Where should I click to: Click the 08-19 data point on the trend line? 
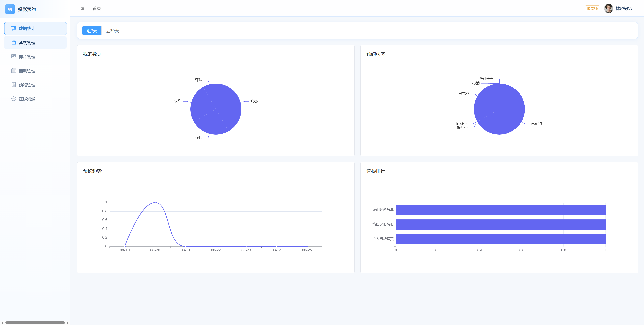pos(125,246)
